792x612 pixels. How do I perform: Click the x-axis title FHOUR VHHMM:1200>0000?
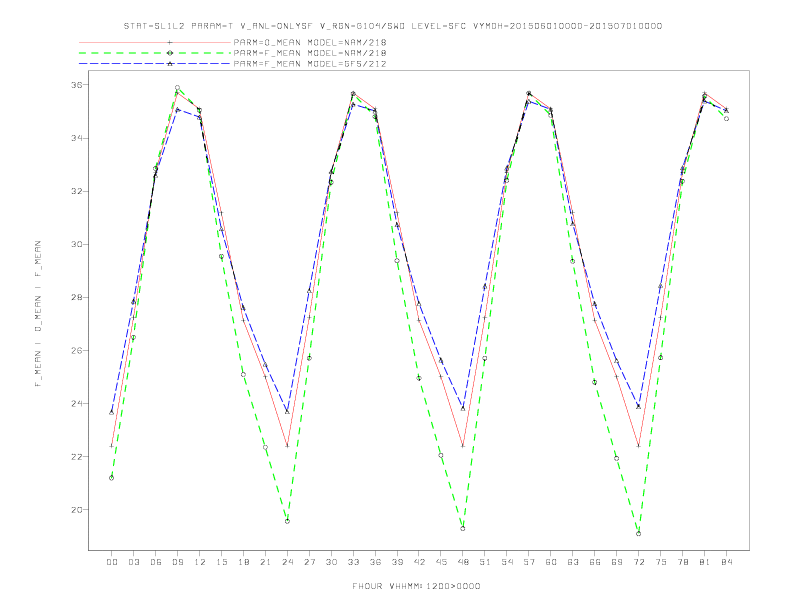pos(416,586)
